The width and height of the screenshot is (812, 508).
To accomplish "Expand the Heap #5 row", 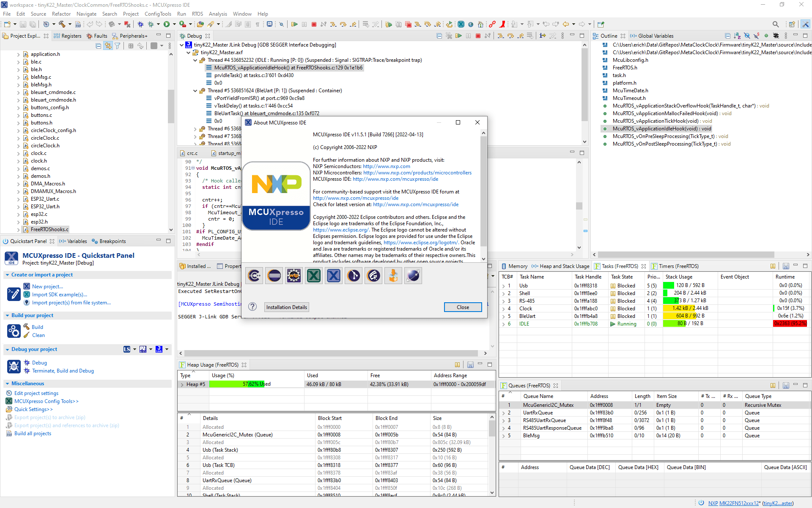I will (x=182, y=384).
